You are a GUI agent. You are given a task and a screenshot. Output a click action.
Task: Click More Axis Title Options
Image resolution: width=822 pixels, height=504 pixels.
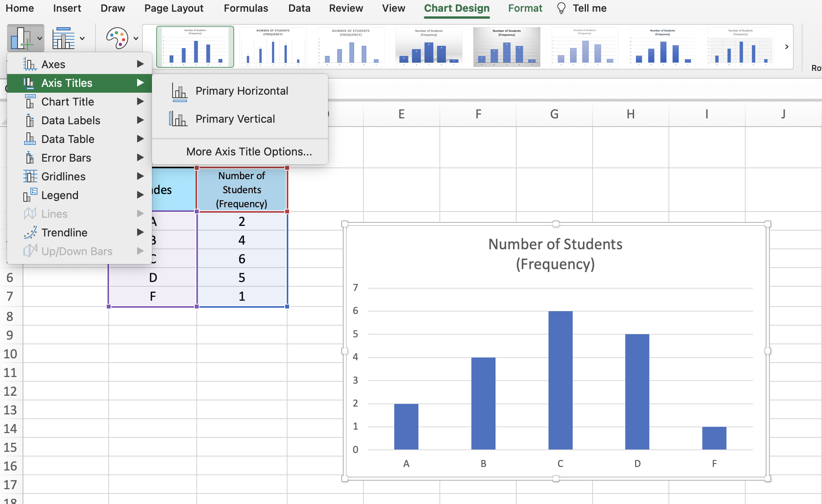(x=249, y=152)
